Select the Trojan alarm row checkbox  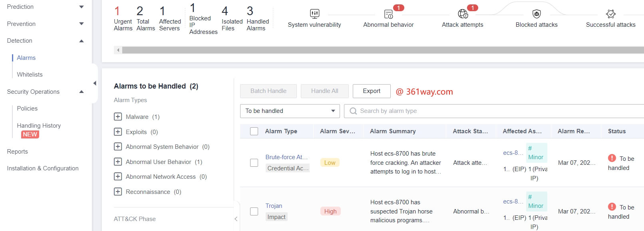pos(254,211)
